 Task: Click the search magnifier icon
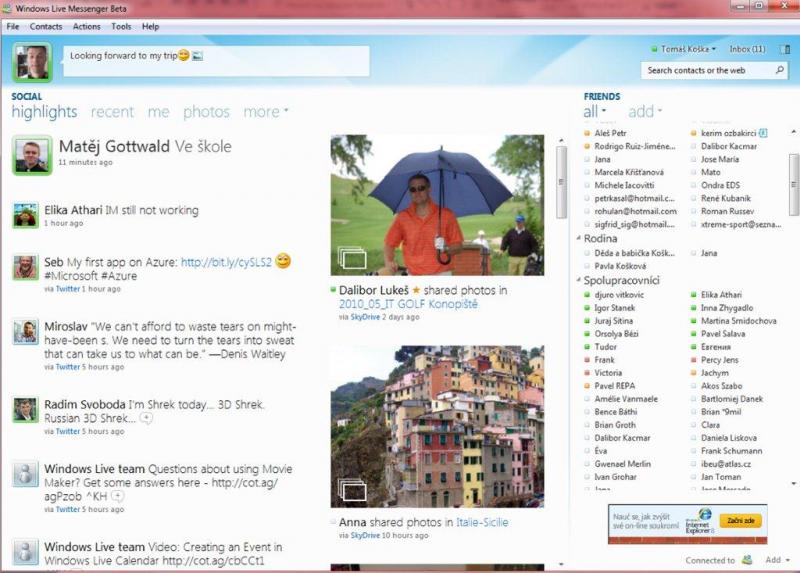[780, 70]
